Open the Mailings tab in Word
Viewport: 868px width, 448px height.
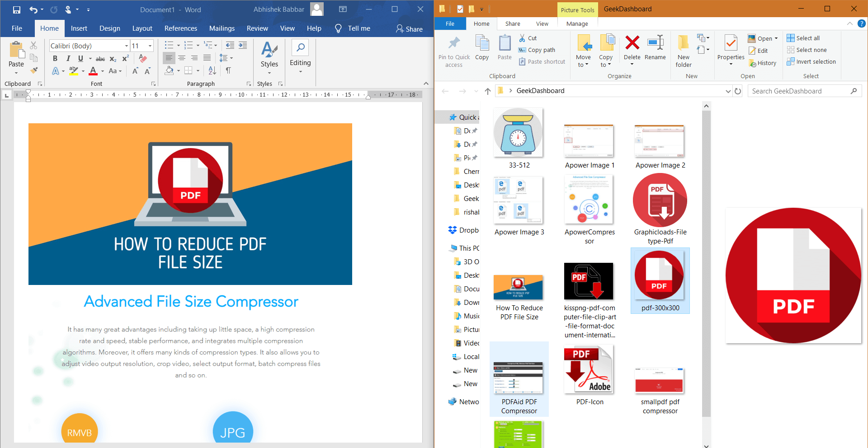(222, 28)
